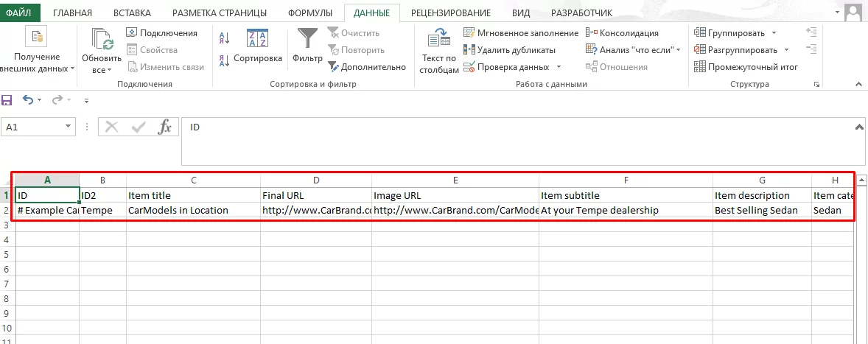Expand the formula bar chevron
Image resolution: width=868 pixels, height=344 pixels.
click(x=860, y=127)
